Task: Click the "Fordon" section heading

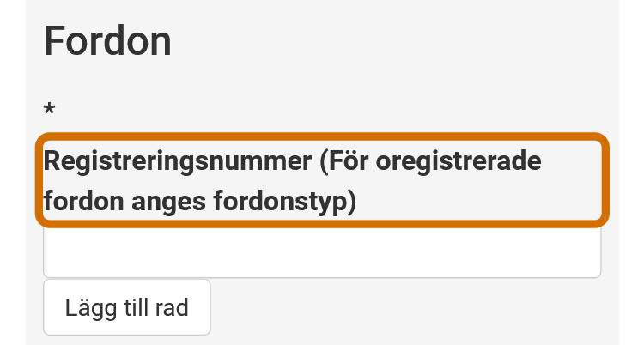Action: [107, 40]
